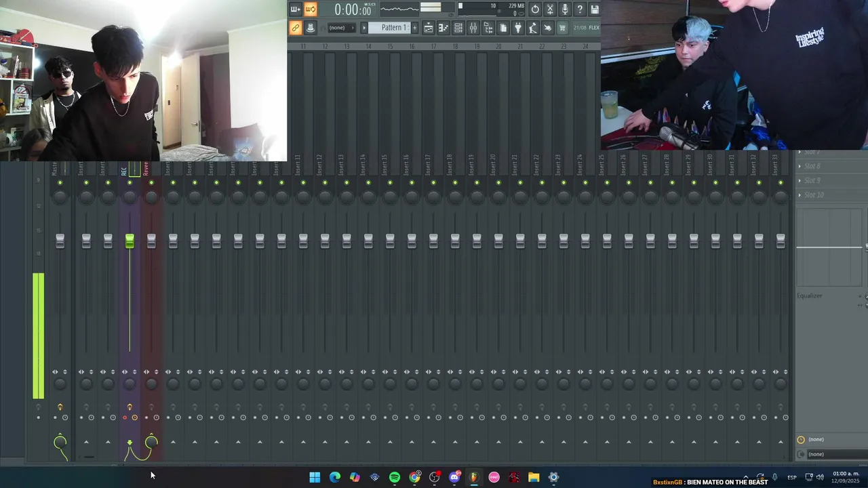Mute the Insert 16 mixer track
This screenshot has height=488, width=868.
point(412,182)
